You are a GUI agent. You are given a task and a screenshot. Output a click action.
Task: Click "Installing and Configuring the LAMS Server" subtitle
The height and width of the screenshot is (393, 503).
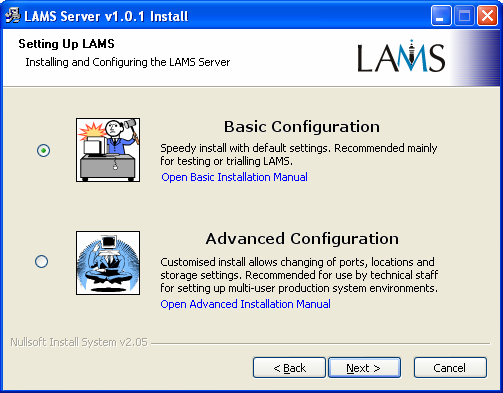tap(128, 62)
